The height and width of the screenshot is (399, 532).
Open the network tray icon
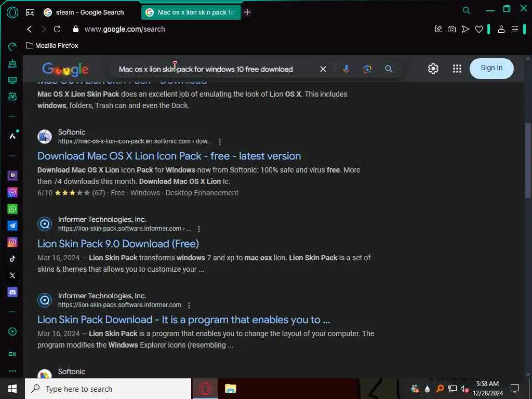coord(452,389)
